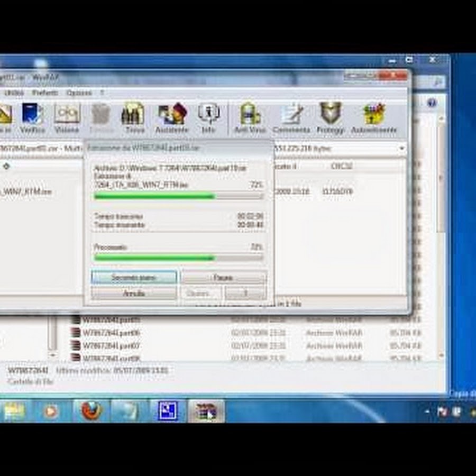The image size is (476, 476).
Task: Open the ? help menu
Action: pos(102,93)
